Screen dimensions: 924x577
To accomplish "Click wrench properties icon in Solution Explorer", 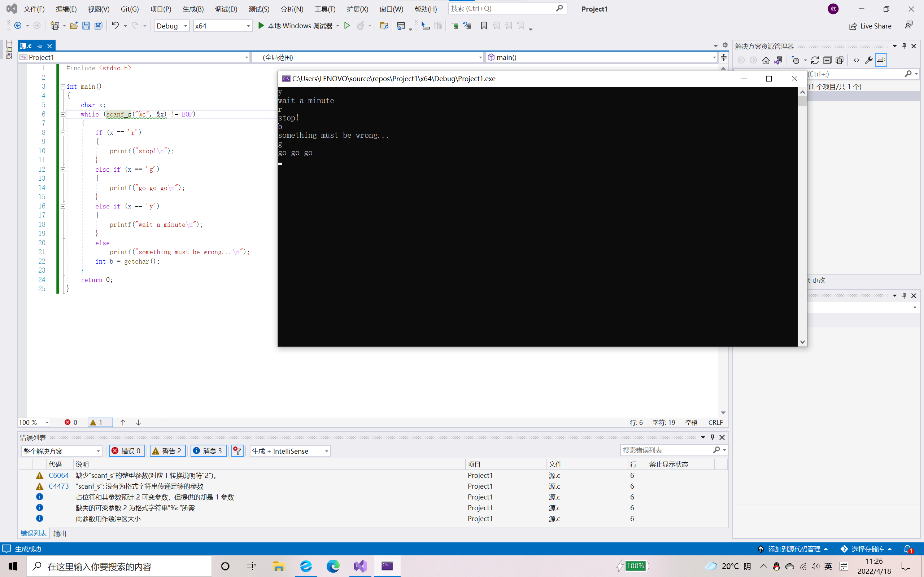I will click(x=869, y=60).
